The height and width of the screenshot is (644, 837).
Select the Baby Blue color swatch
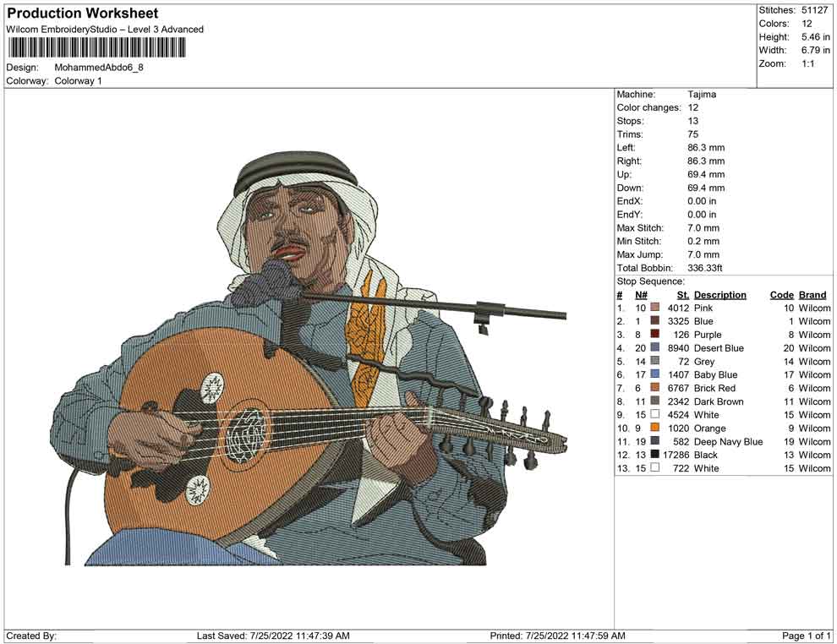click(x=655, y=374)
